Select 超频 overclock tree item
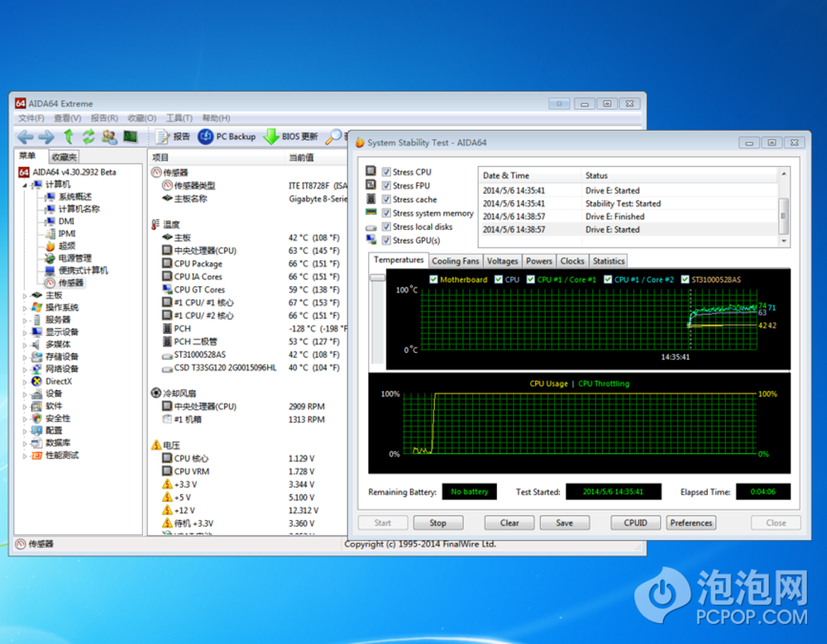This screenshot has height=644, width=827. coord(66,246)
